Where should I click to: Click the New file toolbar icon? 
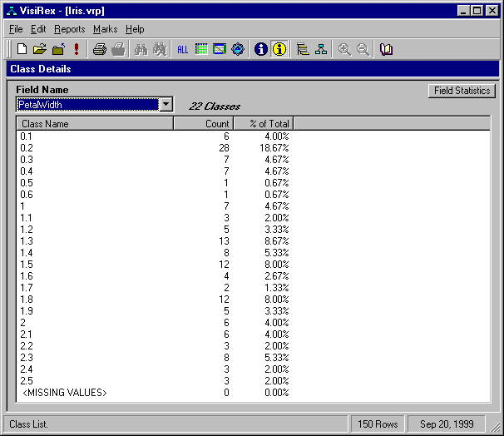click(22, 49)
